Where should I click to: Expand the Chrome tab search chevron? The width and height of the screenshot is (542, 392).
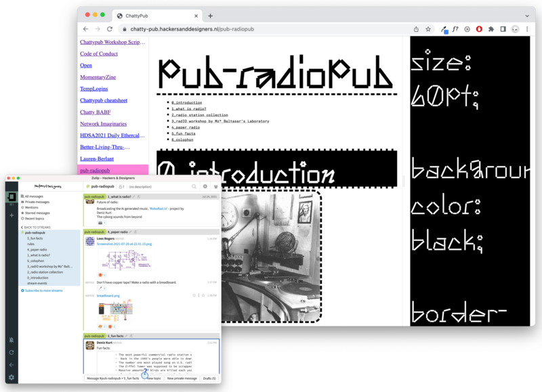click(x=527, y=16)
